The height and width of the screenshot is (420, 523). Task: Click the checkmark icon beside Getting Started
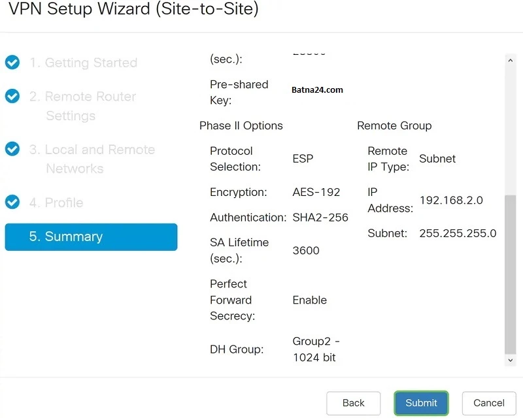coord(12,63)
